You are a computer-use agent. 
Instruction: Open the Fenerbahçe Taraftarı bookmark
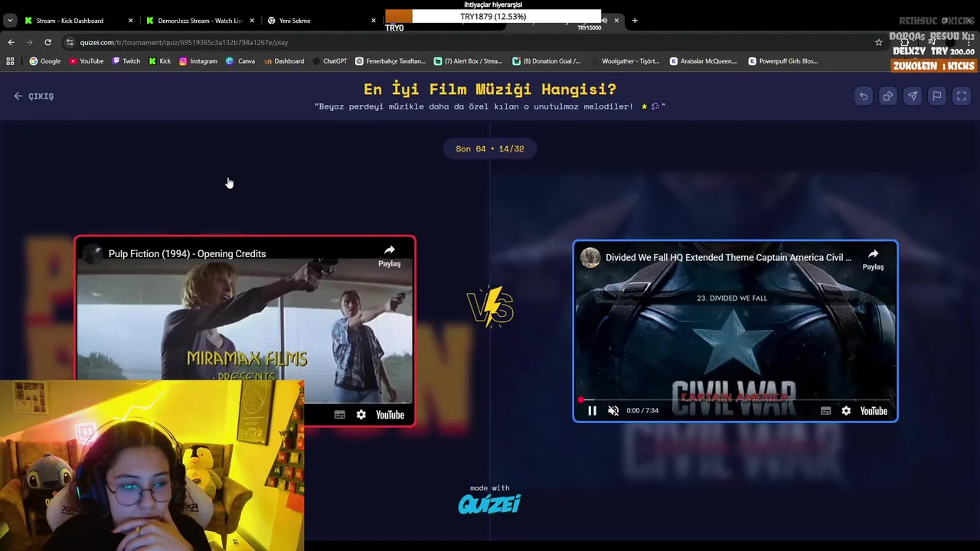tap(390, 61)
